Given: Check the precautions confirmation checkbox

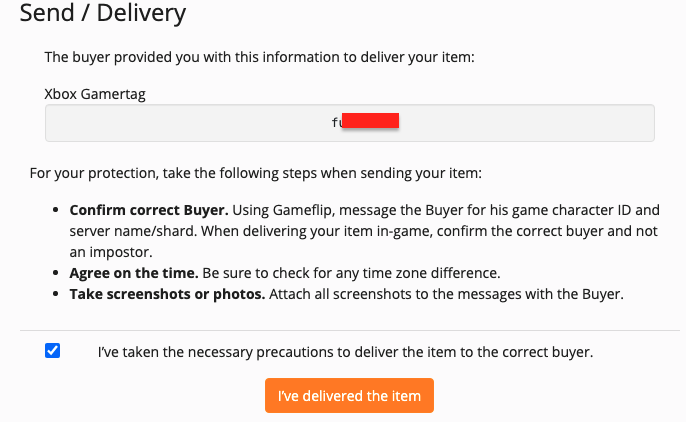Looking at the screenshot, I should (x=53, y=351).
